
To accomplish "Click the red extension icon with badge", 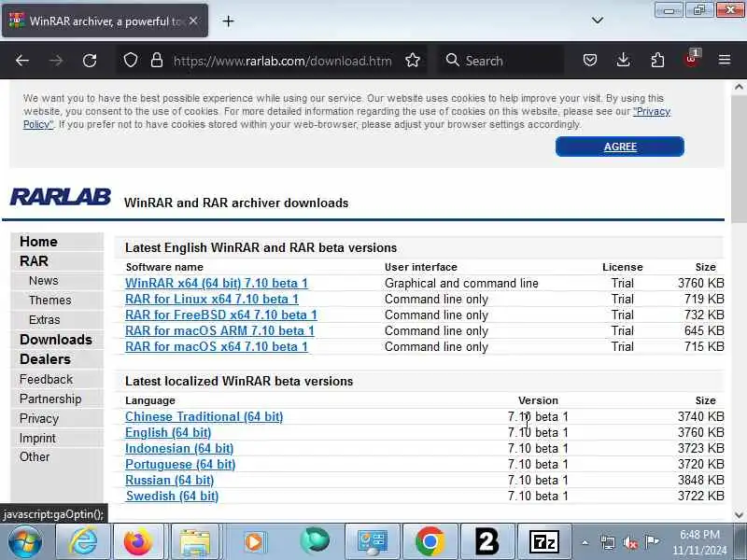I will pyautogui.click(x=691, y=59).
